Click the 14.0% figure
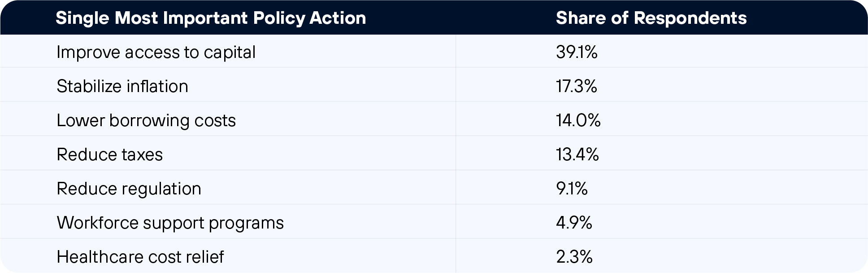The height and width of the screenshot is (273, 868). click(x=578, y=120)
